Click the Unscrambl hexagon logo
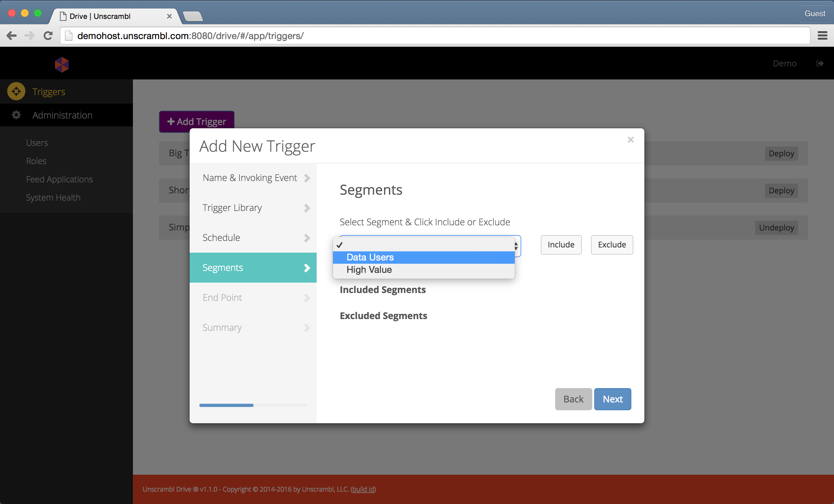 pyautogui.click(x=62, y=64)
